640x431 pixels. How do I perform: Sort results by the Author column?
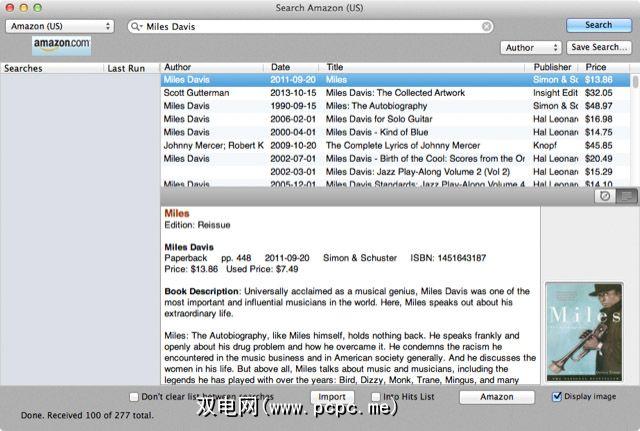(212, 67)
